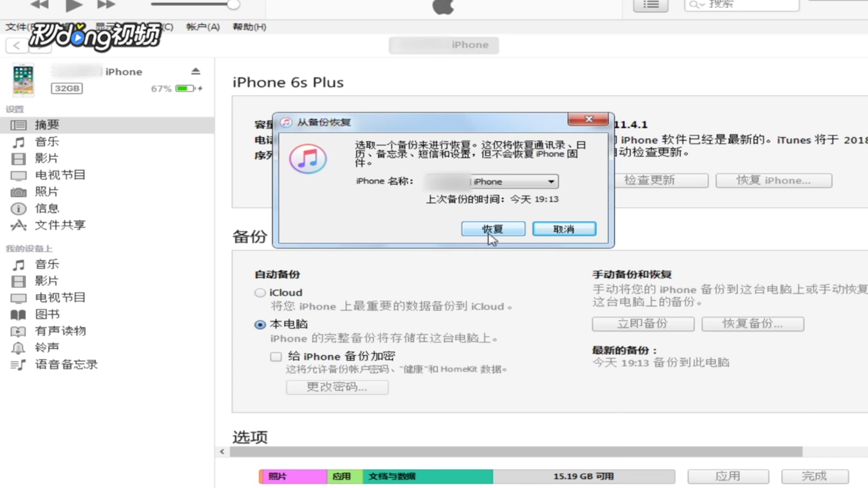The width and height of the screenshot is (868, 488).
Task: Click the 照片 storage bar segment
Action: click(294, 477)
